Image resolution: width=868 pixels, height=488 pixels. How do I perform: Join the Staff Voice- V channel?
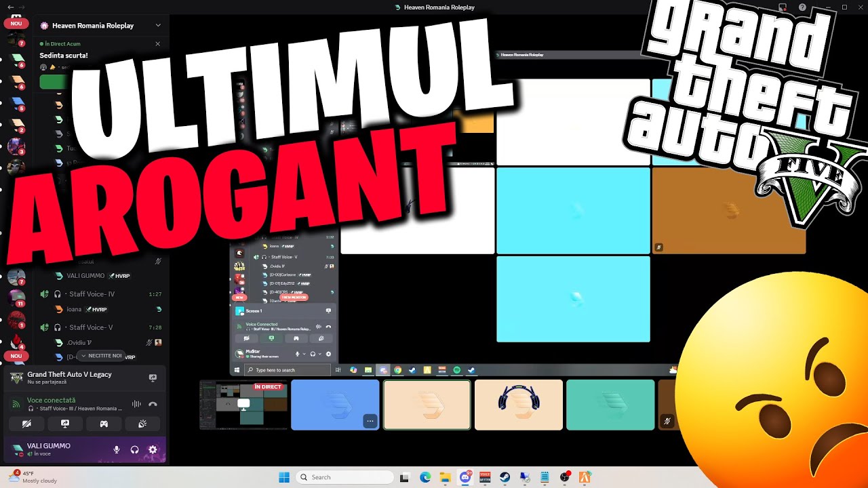point(100,327)
